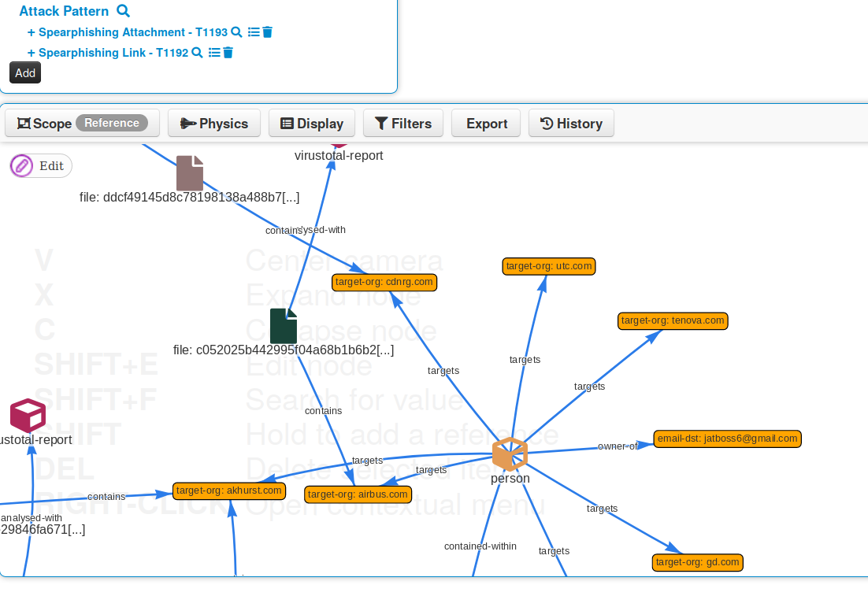Click the magnifier icon beside Attack Pattern
Screen dimensions: 868x596
coord(123,11)
